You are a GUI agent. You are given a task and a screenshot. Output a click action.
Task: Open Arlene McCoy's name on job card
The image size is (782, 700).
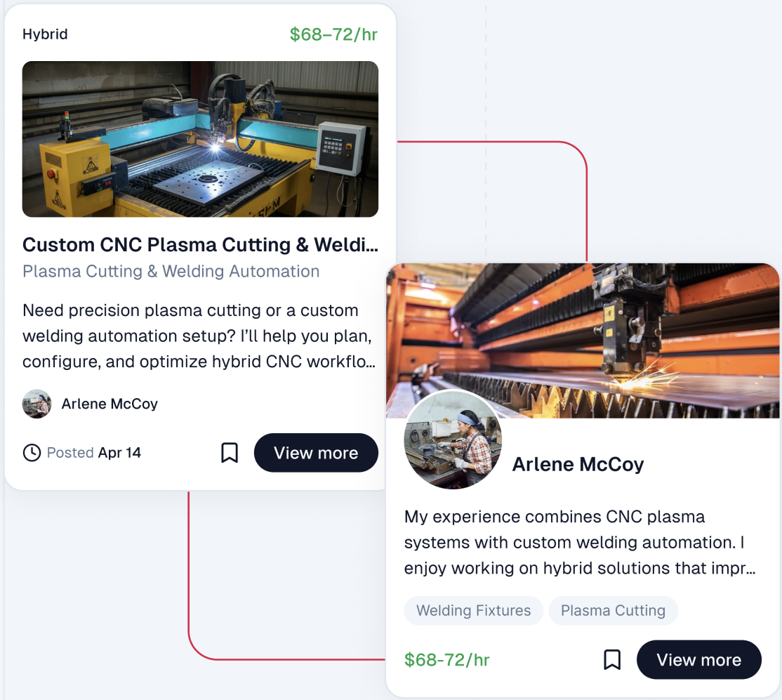pyautogui.click(x=110, y=404)
